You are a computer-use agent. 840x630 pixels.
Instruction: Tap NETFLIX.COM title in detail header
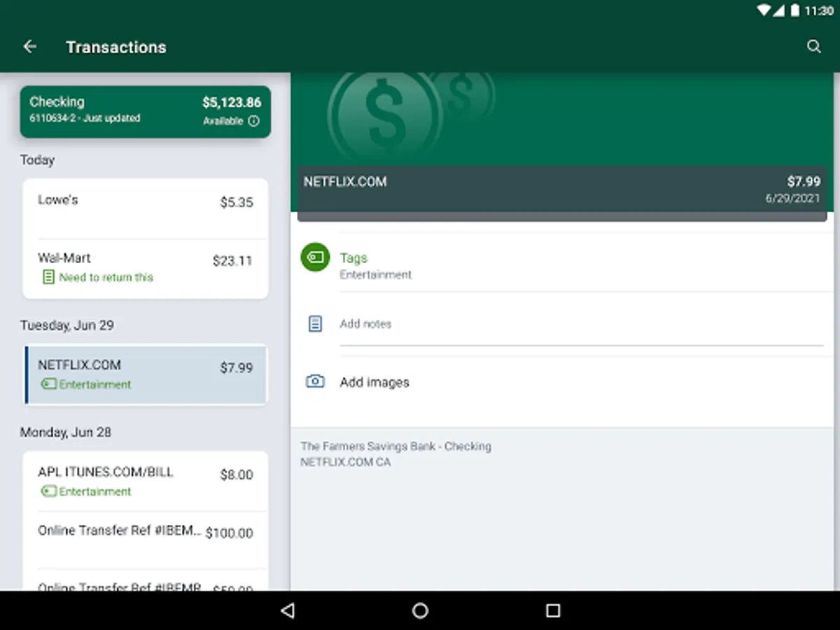coord(345,181)
